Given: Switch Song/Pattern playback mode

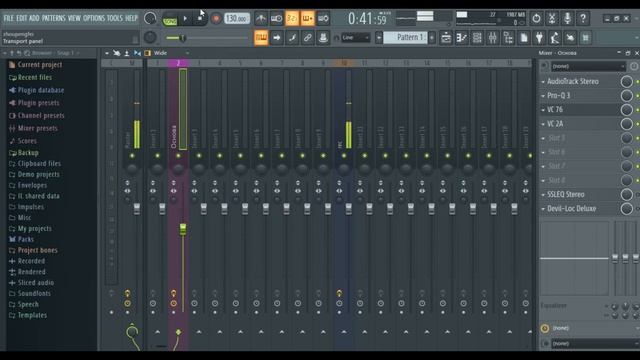Looking at the screenshot, I should (x=170, y=20).
